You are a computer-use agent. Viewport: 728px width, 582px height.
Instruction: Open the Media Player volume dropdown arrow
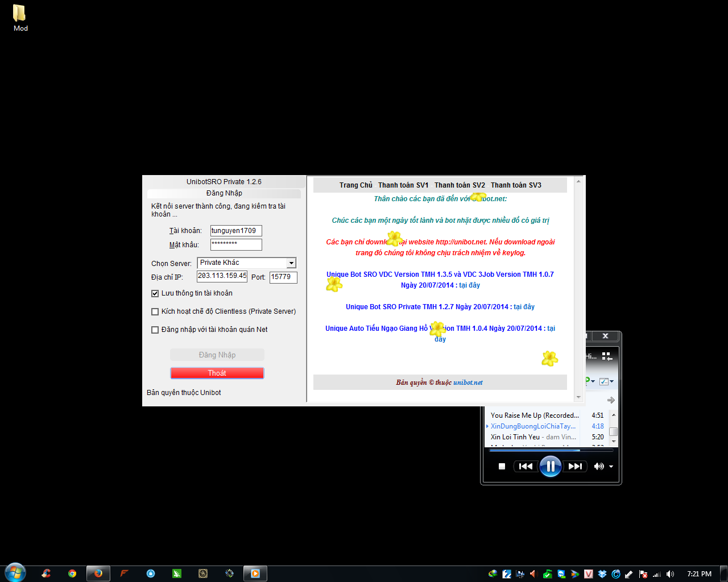[x=611, y=467]
